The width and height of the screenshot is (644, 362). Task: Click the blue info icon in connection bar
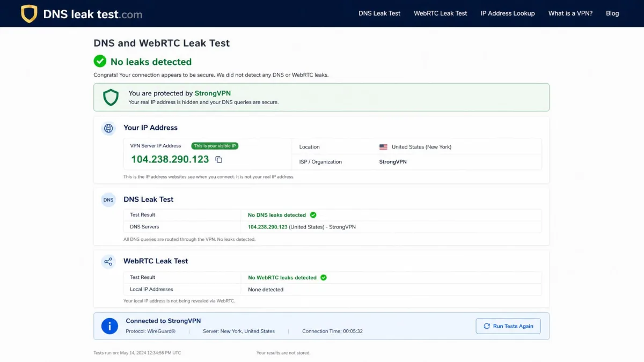click(109, 326)
